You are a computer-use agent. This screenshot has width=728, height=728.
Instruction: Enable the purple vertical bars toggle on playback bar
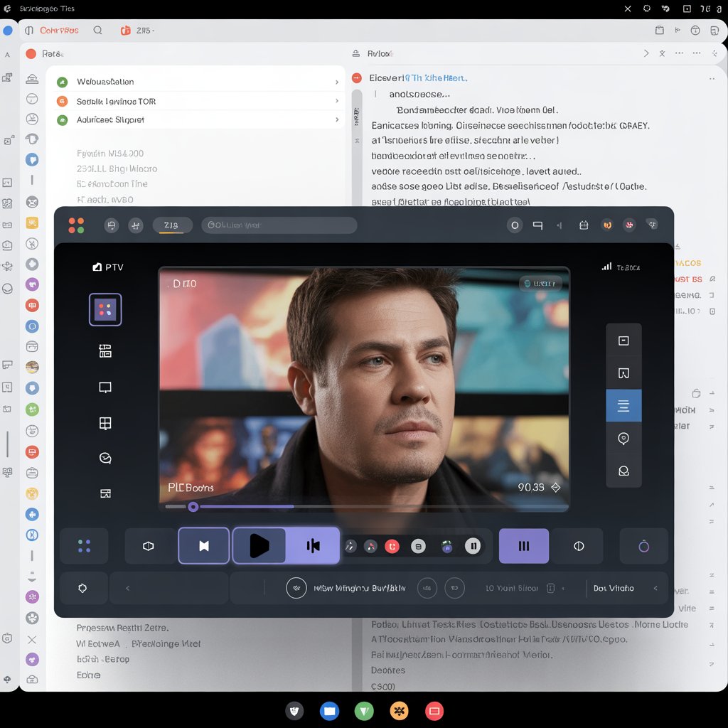524,546
